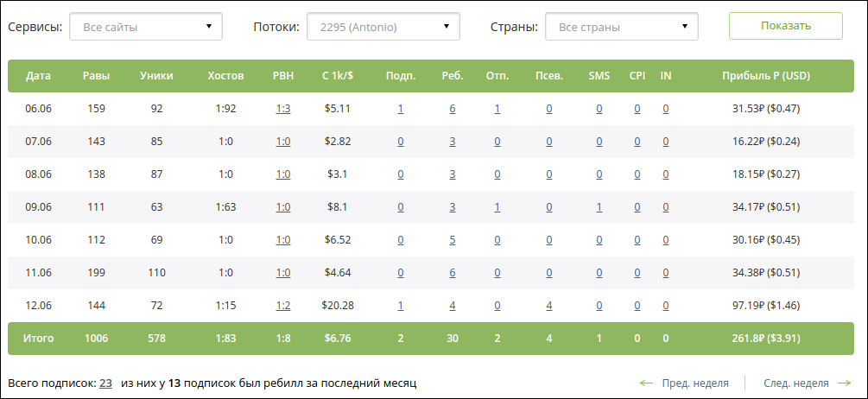Open the Реб. value 6 for 11.06
Image resolution: width=868 pixels, height=399 pixels.
point(453,273)
